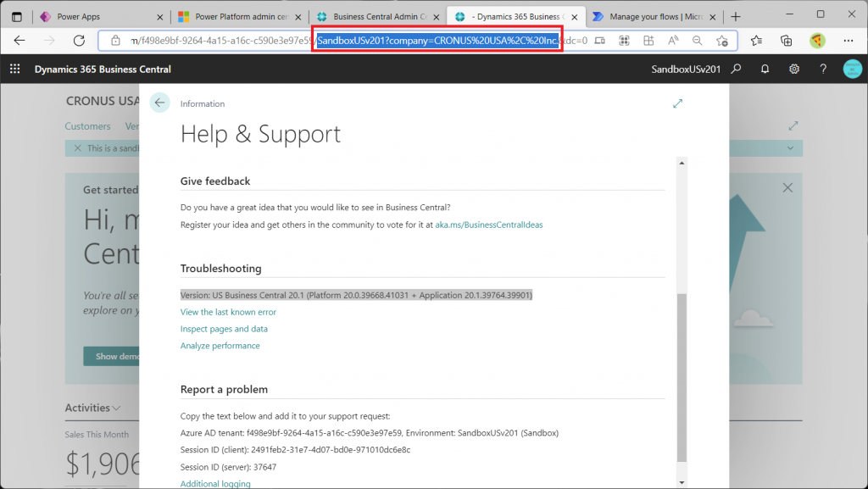Go back using the browser back arrow

[x=19, y=41]
